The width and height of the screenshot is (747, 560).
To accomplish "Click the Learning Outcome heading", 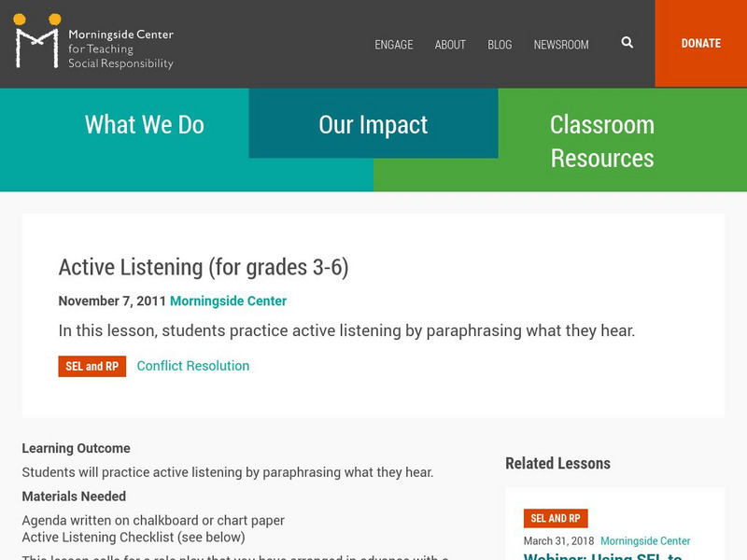I will [77, 449].
